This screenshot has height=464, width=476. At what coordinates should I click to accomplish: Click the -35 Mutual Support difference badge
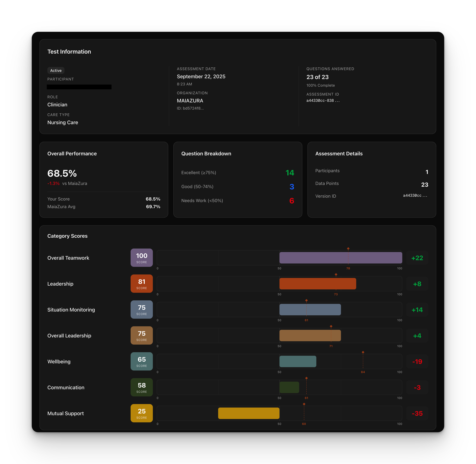417,413
